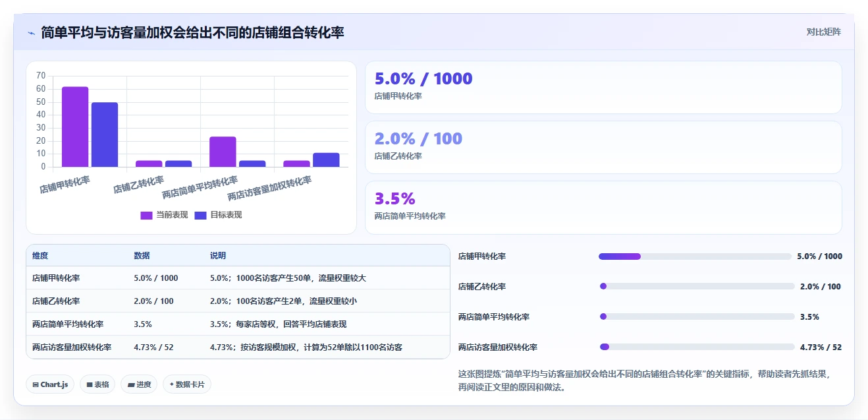
Task: Click the 店铺甲转化率 progress bar
Action: point(695,256)
